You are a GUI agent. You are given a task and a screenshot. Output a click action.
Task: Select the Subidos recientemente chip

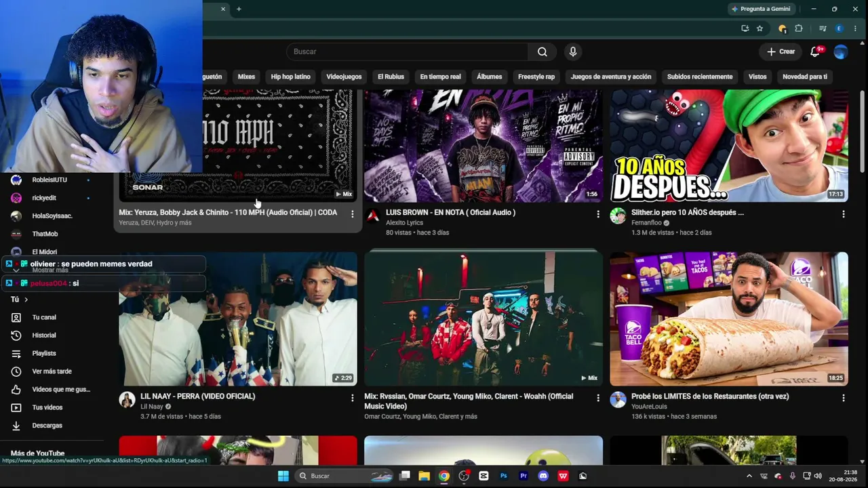tap(700, 77)
